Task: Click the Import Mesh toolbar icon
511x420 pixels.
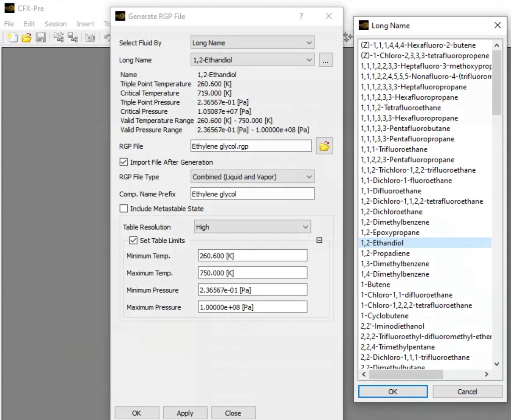Action: [59, 37]
